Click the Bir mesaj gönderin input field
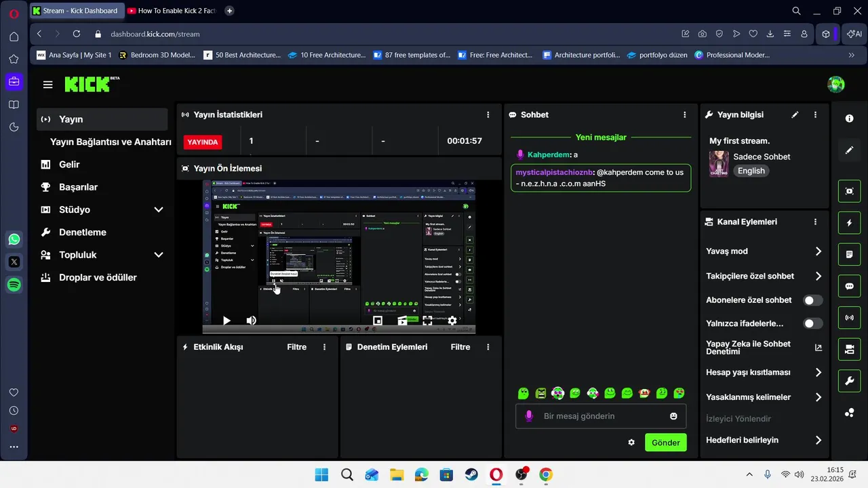 tap(600, 416)
